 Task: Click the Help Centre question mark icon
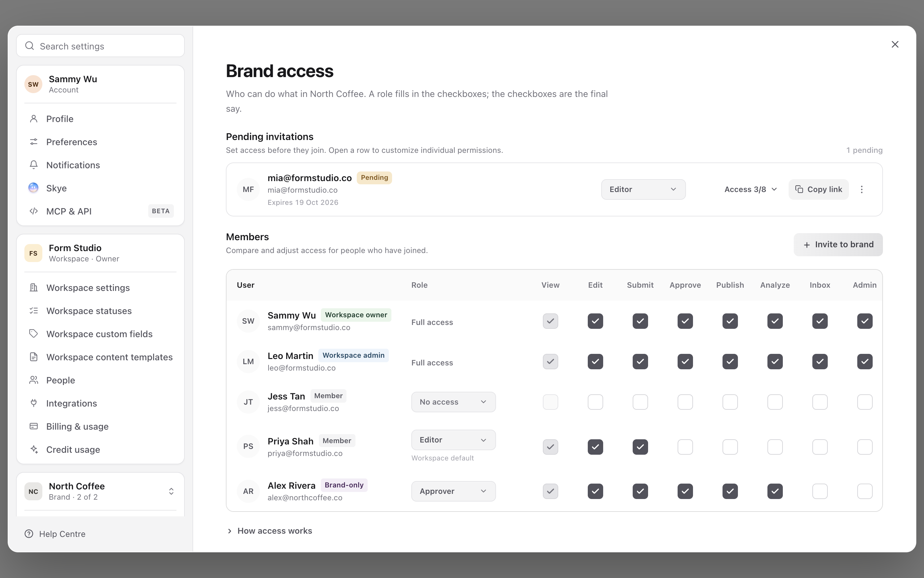tap(29, 534)
